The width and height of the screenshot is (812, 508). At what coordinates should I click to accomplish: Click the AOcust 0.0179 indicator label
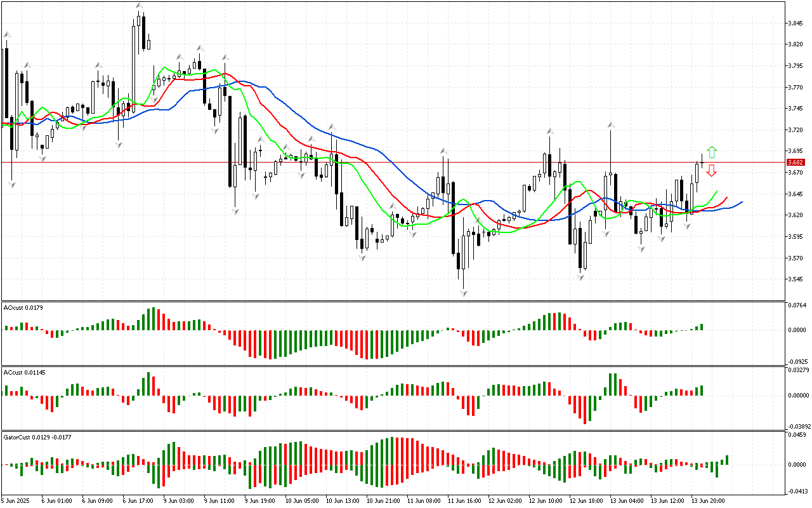(x=23, y=308)
